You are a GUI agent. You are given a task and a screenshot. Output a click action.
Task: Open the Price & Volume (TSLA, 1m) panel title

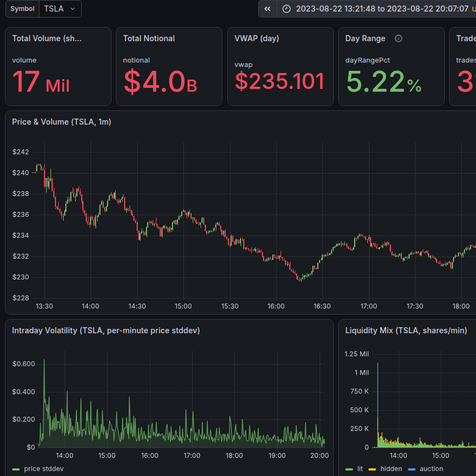tap(61, 122)
